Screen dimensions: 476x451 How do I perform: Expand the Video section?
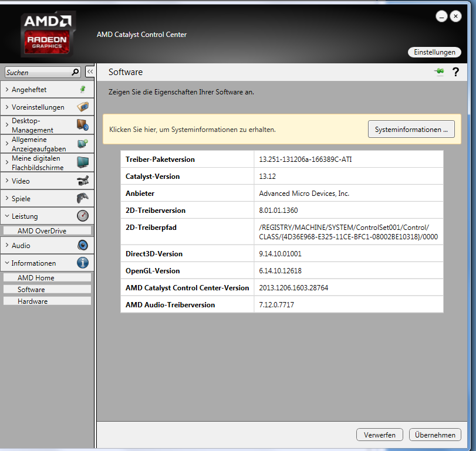(7, 181)
